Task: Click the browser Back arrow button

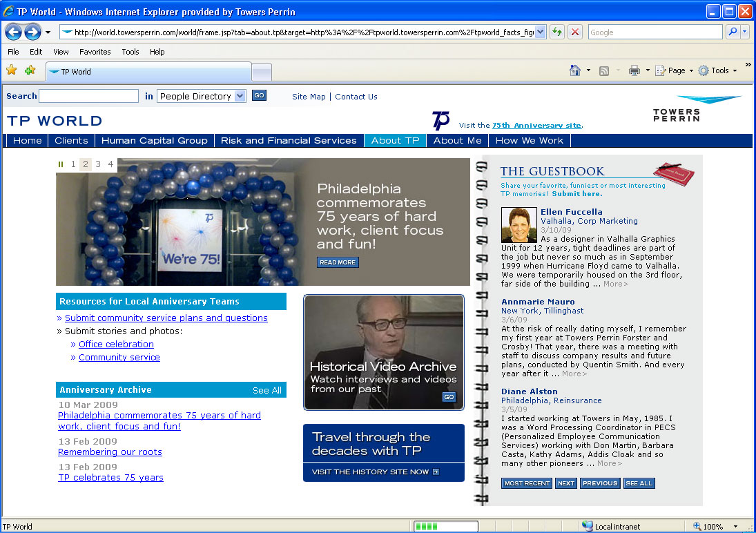Action: [14, 32]
